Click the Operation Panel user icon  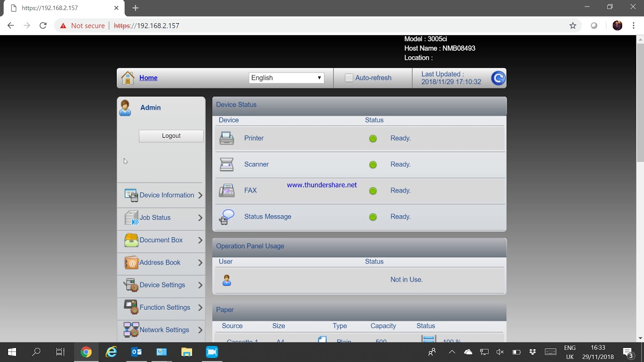(227, 281)
